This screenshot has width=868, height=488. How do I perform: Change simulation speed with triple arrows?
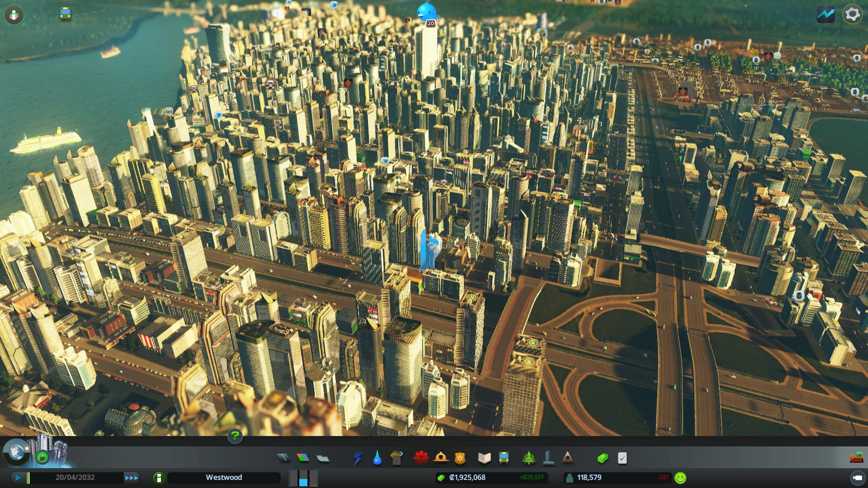(x=132, y=478)
